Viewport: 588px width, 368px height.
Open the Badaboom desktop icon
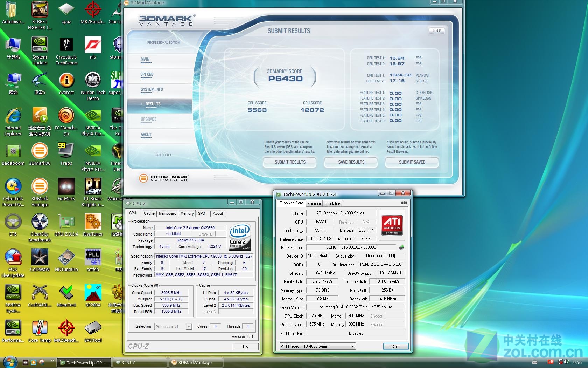click(13, 154)
